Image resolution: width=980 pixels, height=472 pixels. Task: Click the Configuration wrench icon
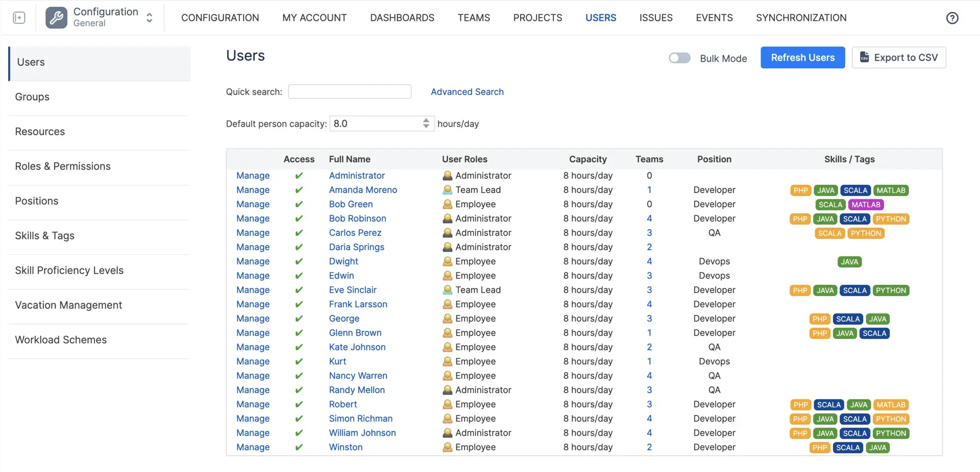(56, 18)
